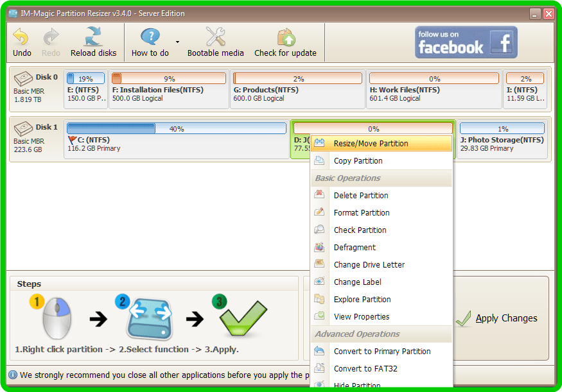Choose Convert to Primary Partition entry
This screenshot has height=392, width=562.
coord(382,351)
